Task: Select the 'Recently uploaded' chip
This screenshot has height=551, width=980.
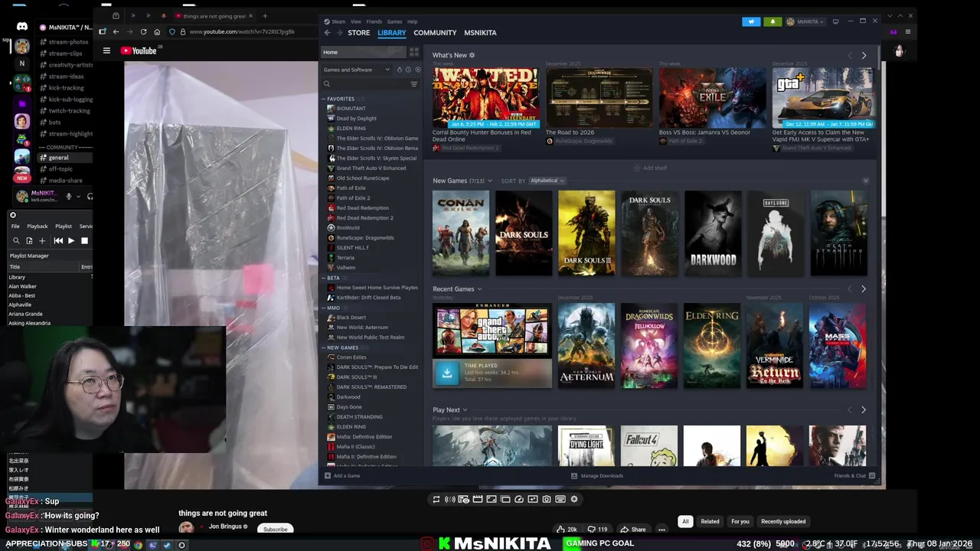Action: click(783, 522)
